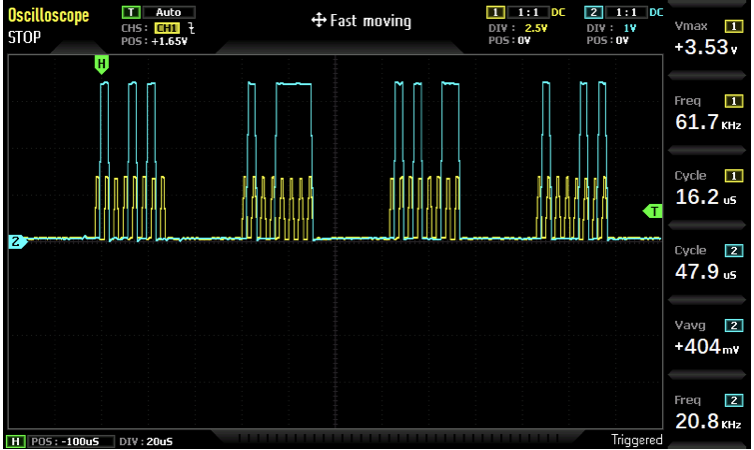Open the Auto trigger mode selector

pos(169,12)
